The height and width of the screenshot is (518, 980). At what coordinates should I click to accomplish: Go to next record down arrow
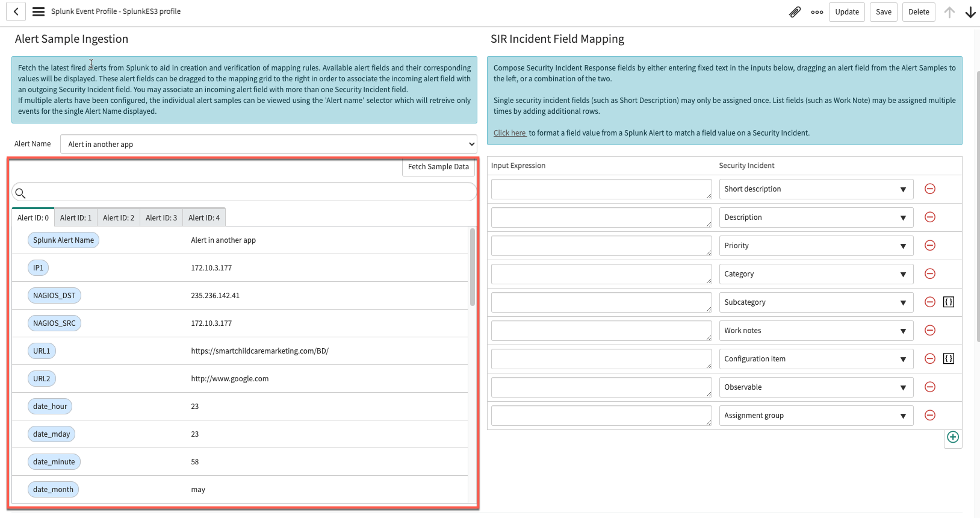coord(970,12)
